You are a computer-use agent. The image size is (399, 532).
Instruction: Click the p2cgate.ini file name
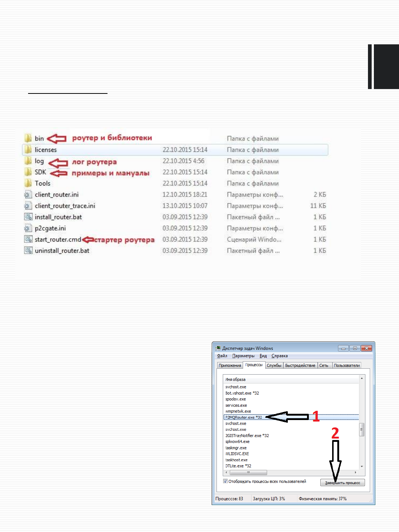(x=50, y=228)
